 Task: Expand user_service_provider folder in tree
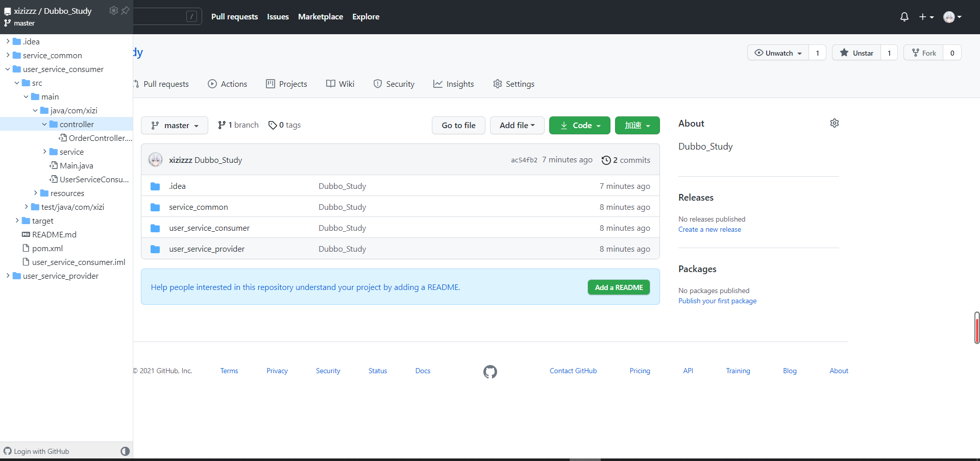point(8,276)
